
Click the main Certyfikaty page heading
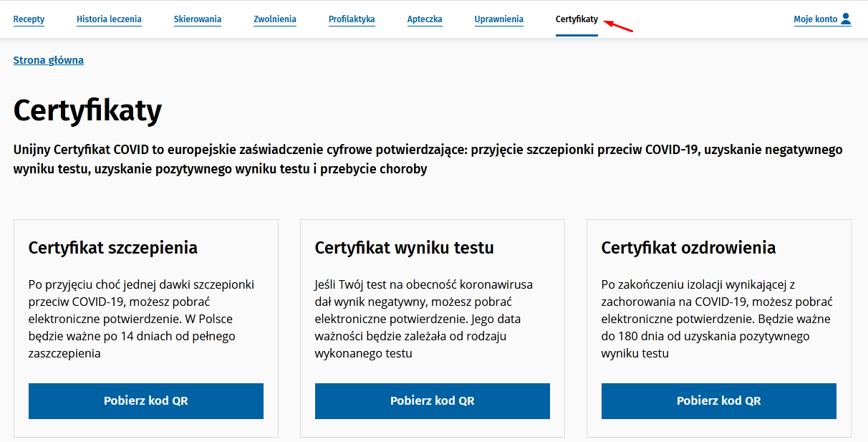click(87, 111)
